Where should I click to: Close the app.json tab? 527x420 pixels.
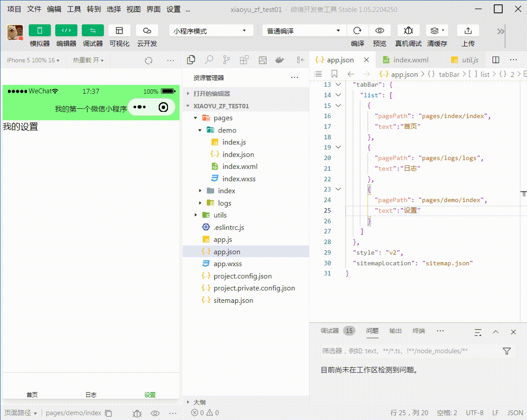pyautogui.click(x=367, y=60)
